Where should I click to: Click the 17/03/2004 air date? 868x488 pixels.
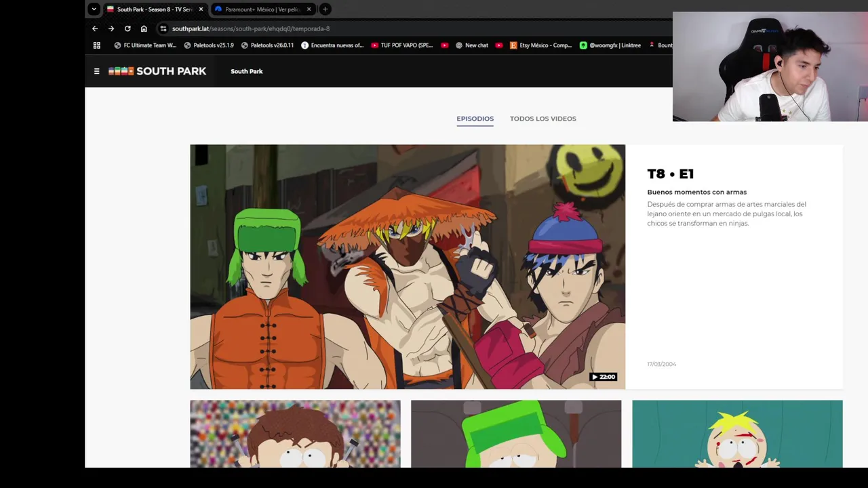[x=661, y=364]
